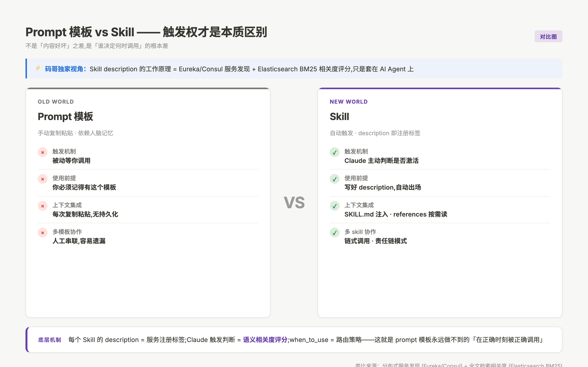
Task: Click red X icon beside 每次复制粘贴,无持久化
Action: coord(43,206)
